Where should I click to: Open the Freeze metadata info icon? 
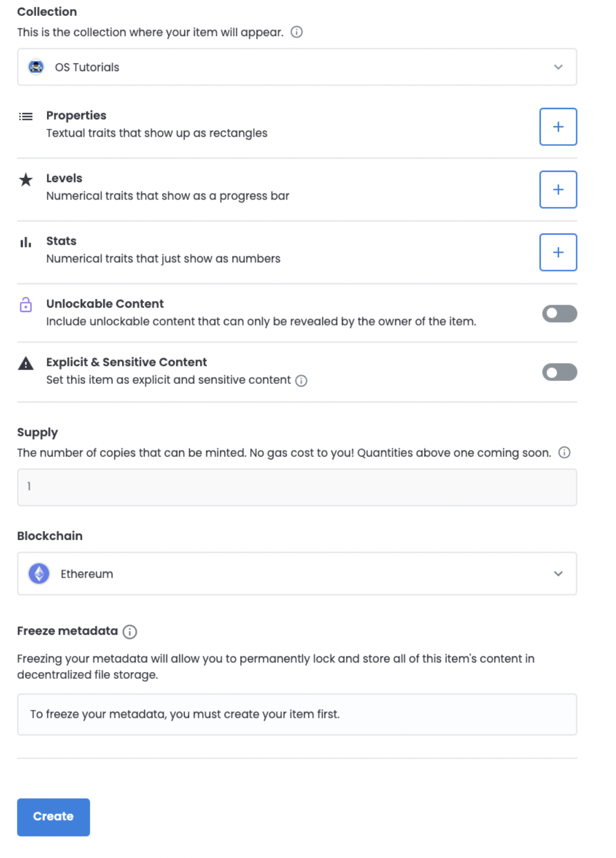pos(130,632)
